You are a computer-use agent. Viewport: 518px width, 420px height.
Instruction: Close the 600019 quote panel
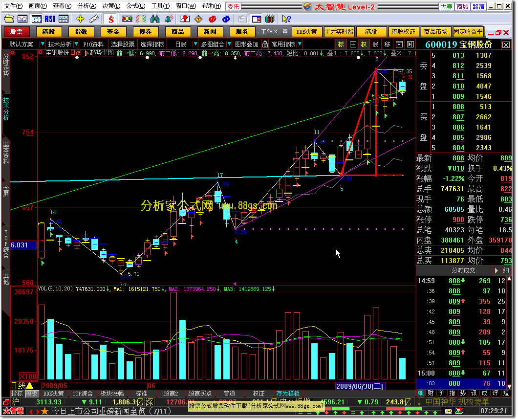pos(506,44)
